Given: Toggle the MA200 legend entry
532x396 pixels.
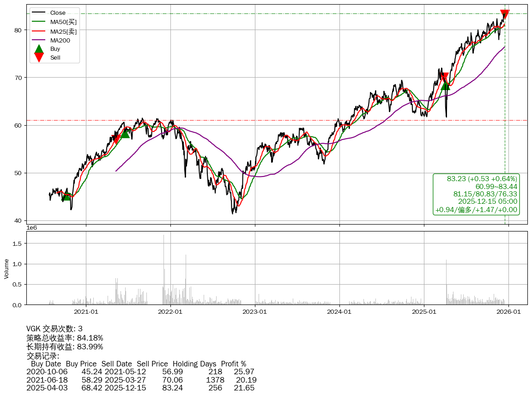Looking at the screenshot, I should tap(60, 40).
